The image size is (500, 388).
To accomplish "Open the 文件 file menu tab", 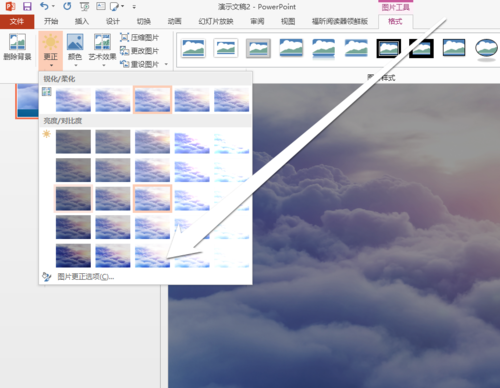I will (x=17, y=22).
